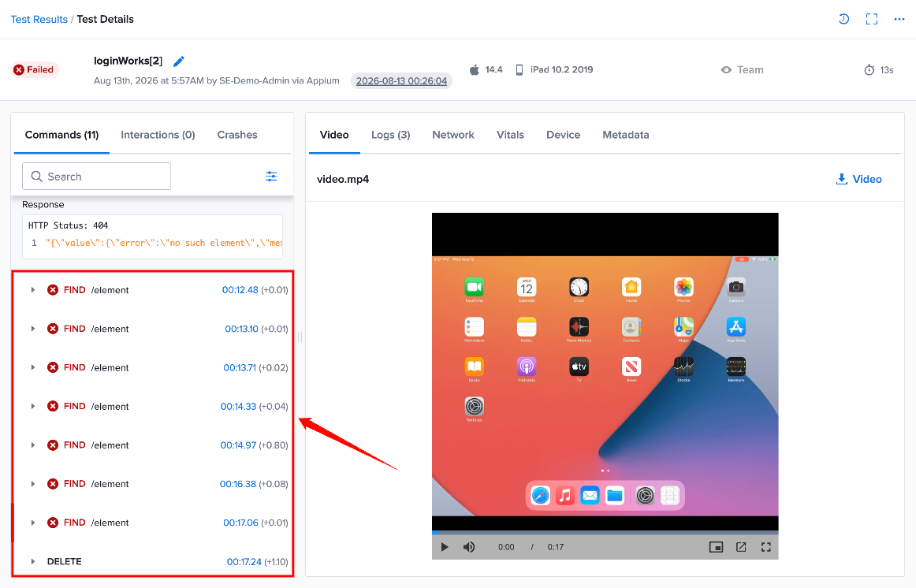Open video in a new window
The height and width of the screenshot is (588, 916).
(741, 547)
